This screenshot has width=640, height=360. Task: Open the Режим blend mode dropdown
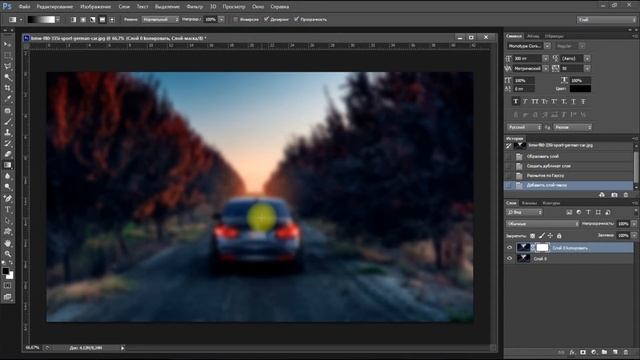tap(160, 19)
